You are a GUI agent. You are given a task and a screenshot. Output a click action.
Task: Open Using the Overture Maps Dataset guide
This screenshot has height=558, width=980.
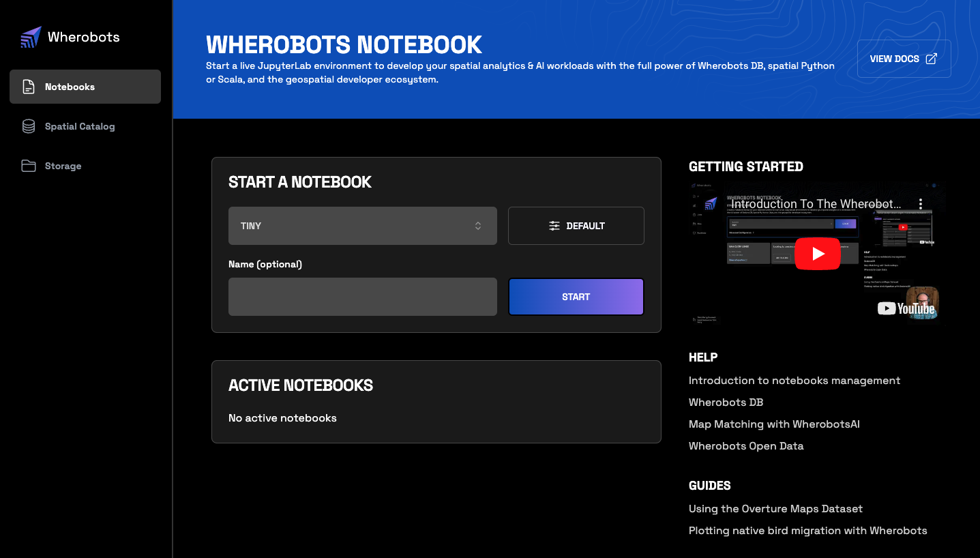(x=775, y=509)
